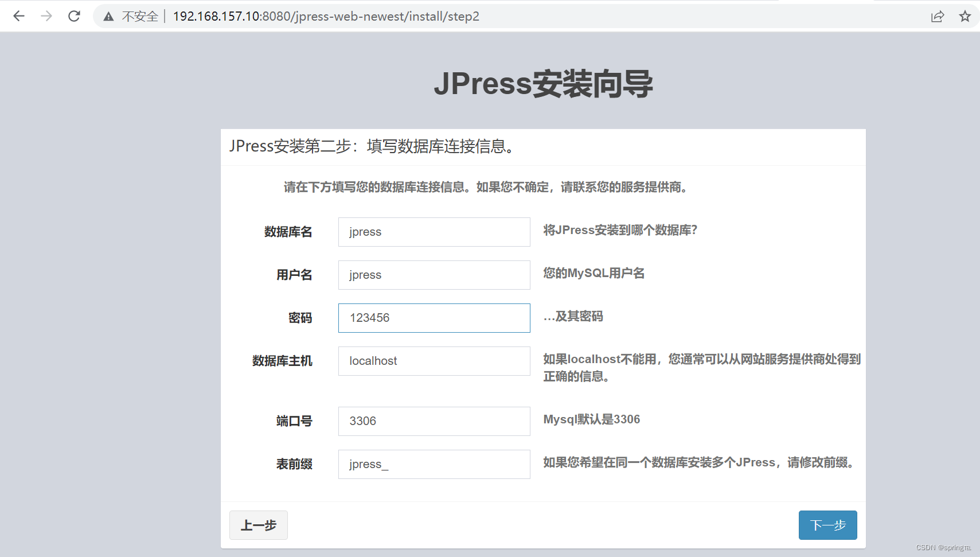Click hint text …及其密码

coord(573,316)
